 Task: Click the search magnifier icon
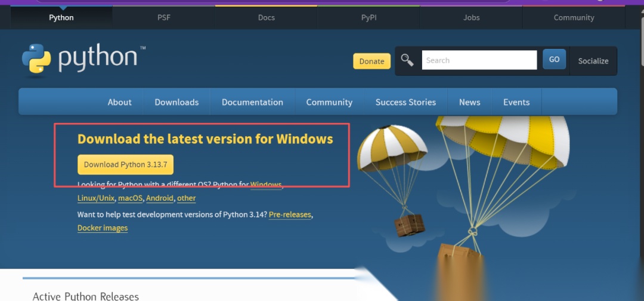[x=407, y=60]
